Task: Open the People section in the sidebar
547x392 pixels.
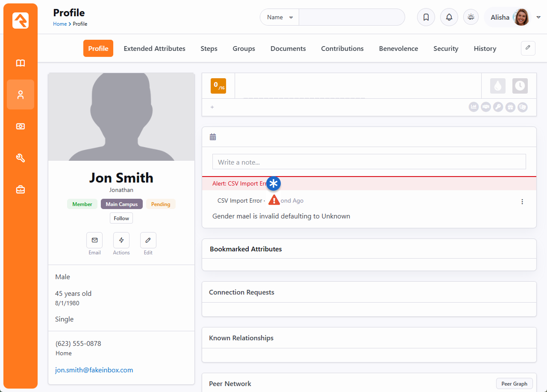Action: point(21,94)
